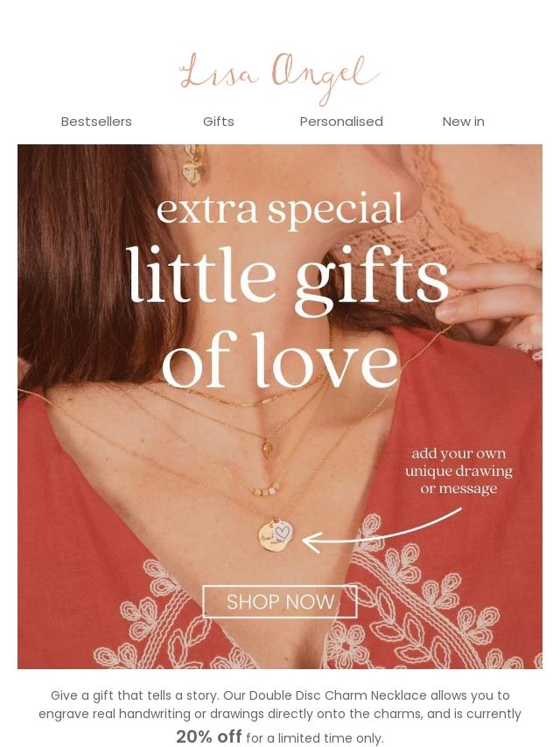Click the small heart pendant necklace
560x747 pixels.
point(268,449)
